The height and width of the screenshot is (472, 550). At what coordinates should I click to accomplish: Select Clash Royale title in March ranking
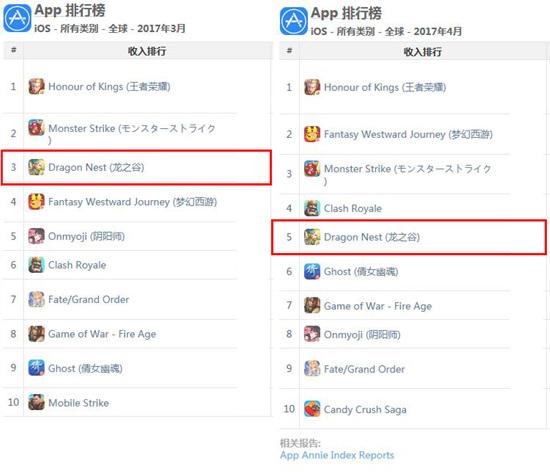[77, 265]
